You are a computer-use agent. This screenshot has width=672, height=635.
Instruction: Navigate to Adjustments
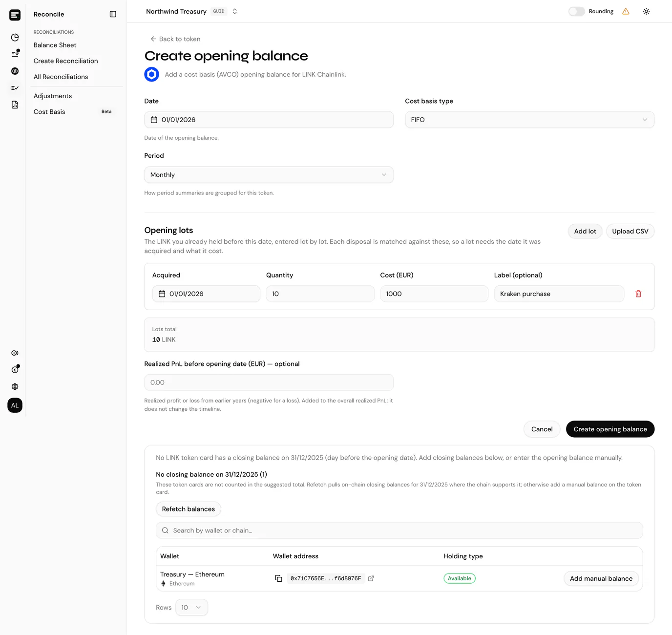click(x=53, y=96)
